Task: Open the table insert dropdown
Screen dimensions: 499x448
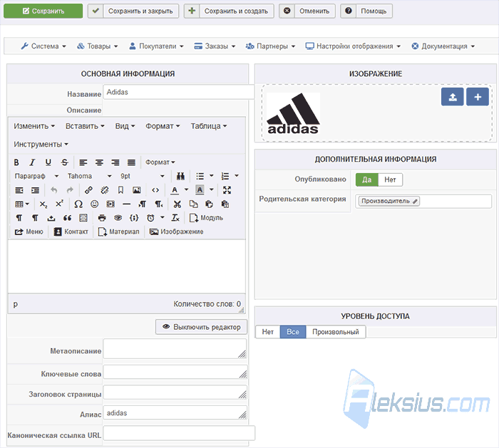Action: [x=22, y=204]
